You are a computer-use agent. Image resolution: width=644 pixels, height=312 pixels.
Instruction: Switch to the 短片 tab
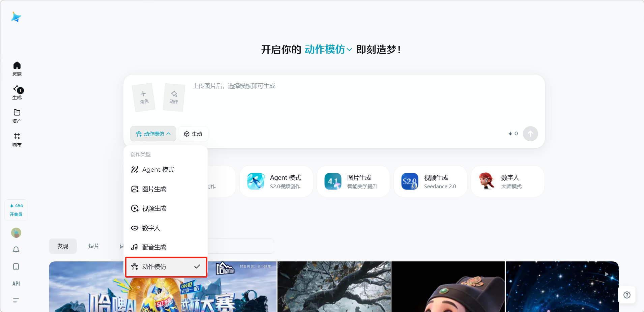(x=94, y=246)
